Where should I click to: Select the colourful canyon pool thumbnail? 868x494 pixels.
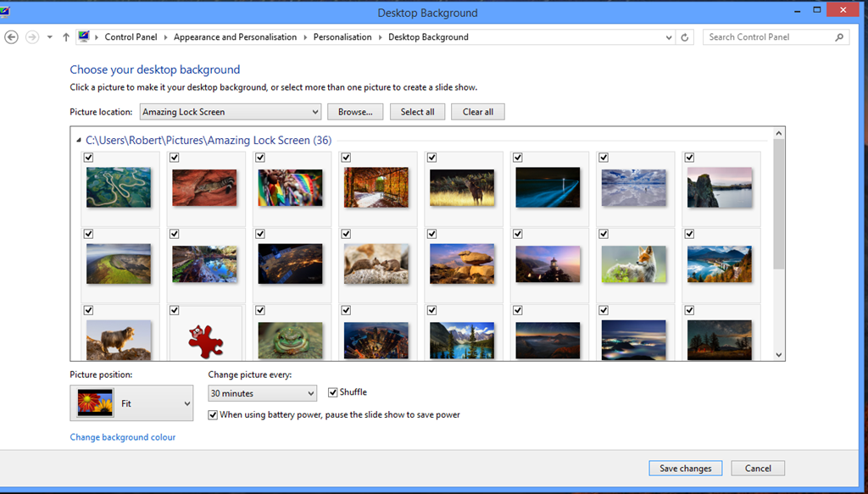(x=204, y=264)
